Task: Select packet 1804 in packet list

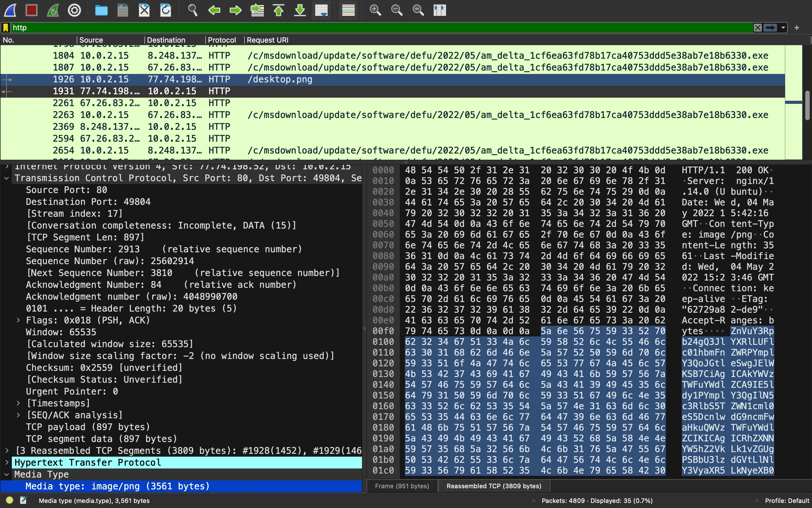Action: (392, 56)
